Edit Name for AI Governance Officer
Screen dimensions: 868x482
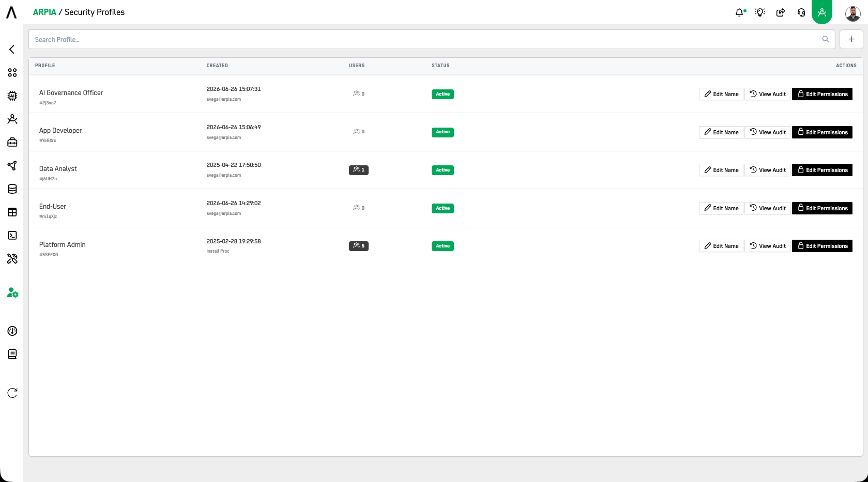click(721, 94)
